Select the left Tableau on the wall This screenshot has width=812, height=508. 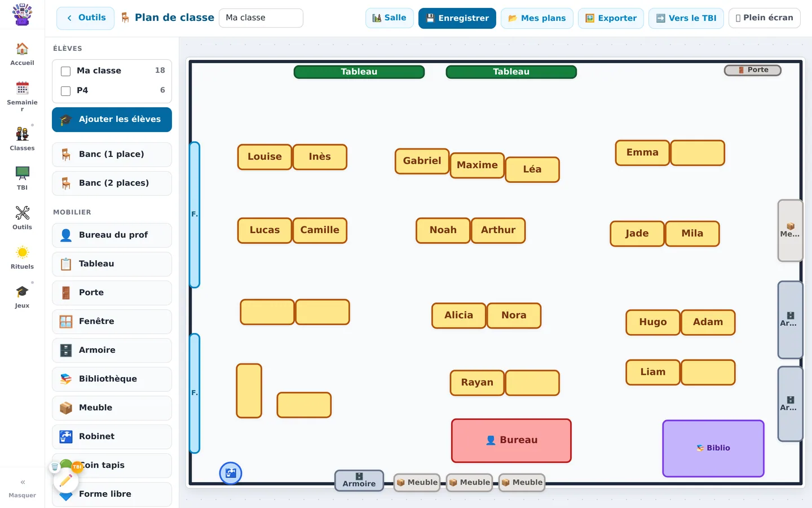click(359, 72)
